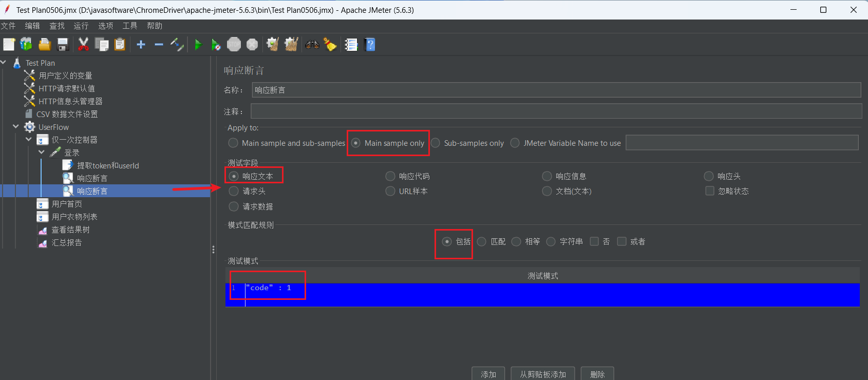868x380 pixels.
Task: Click the Reset Search broom icon
Action: (x=330, y=45)
